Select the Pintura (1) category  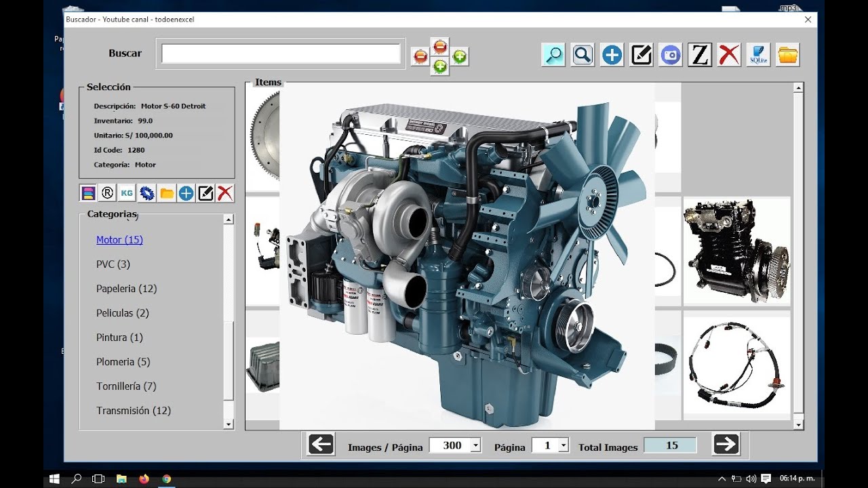click(x=119, y=338)
